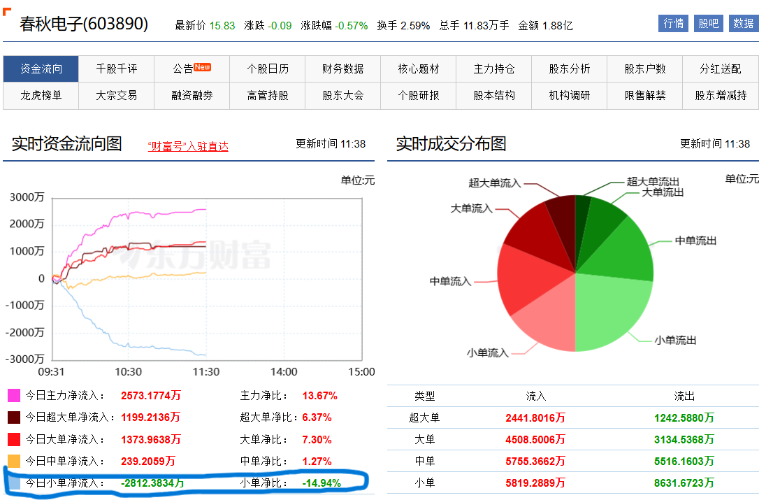The image size is (773, 500).
Task: Open 分红送配 tab
Action: (x=720, y=69)
